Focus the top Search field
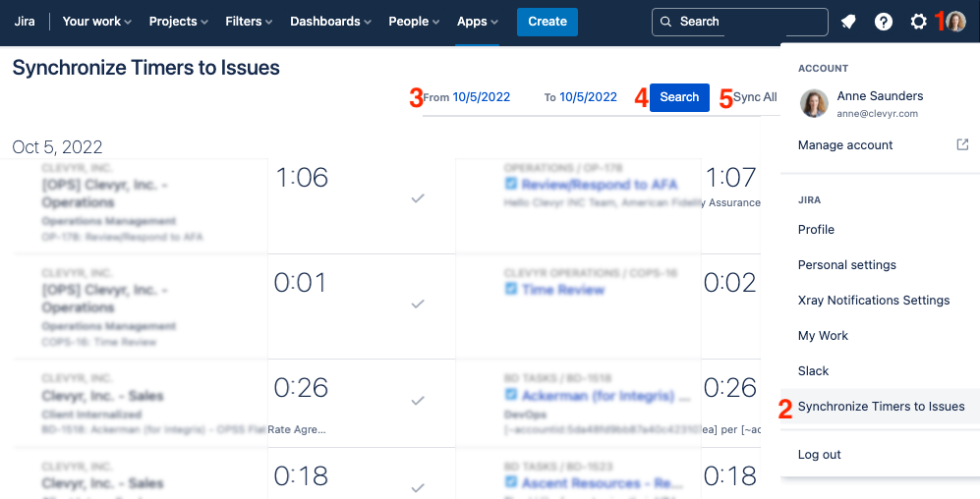The image size is (980, 499). tap(740, 22)
